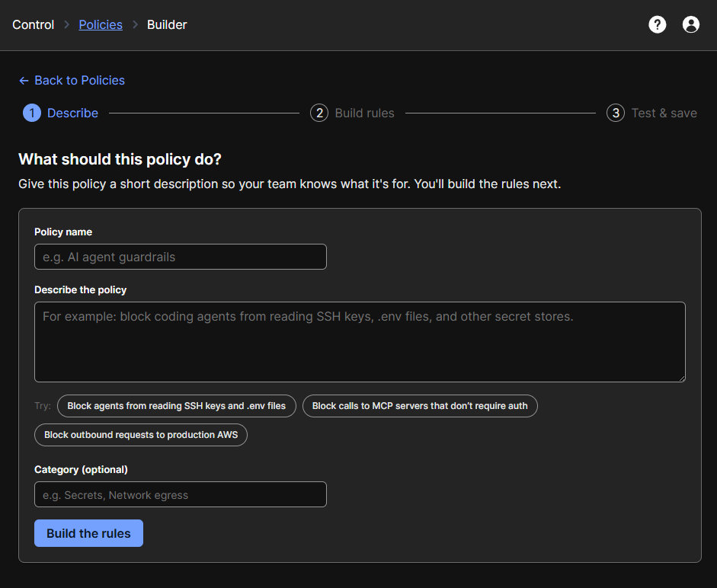Grab the textarea resize handle corner
Screen dimensions: 717x588
point(682,378)
